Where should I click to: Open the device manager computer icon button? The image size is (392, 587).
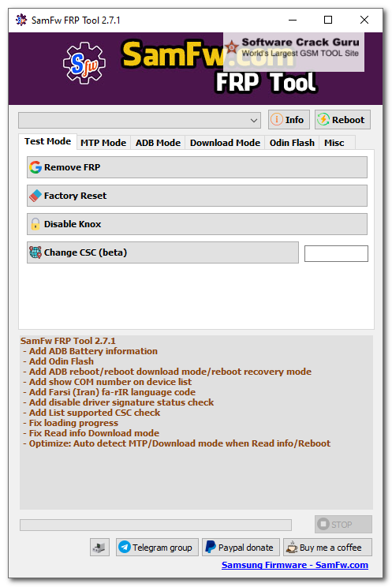[99, 548]
